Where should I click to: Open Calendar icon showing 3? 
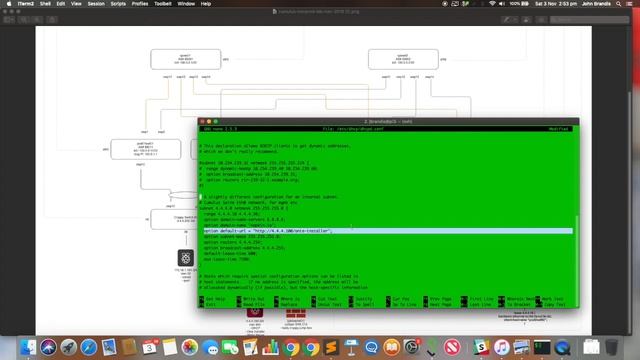149,347
